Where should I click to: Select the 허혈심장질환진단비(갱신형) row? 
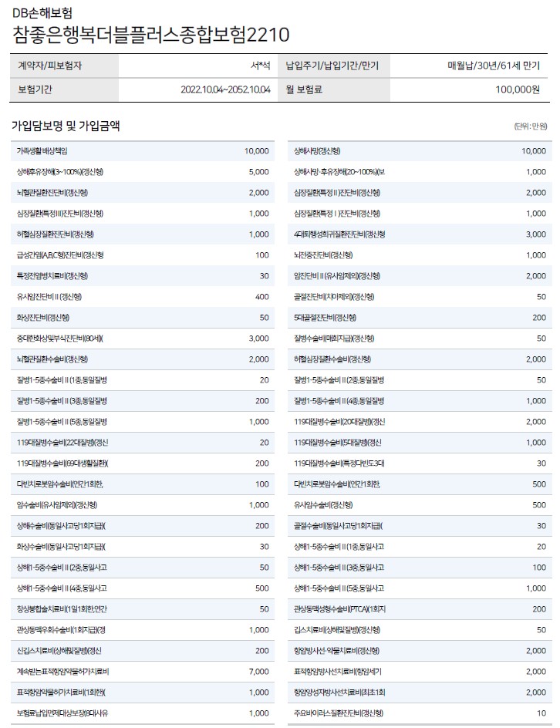pos(143,234)
